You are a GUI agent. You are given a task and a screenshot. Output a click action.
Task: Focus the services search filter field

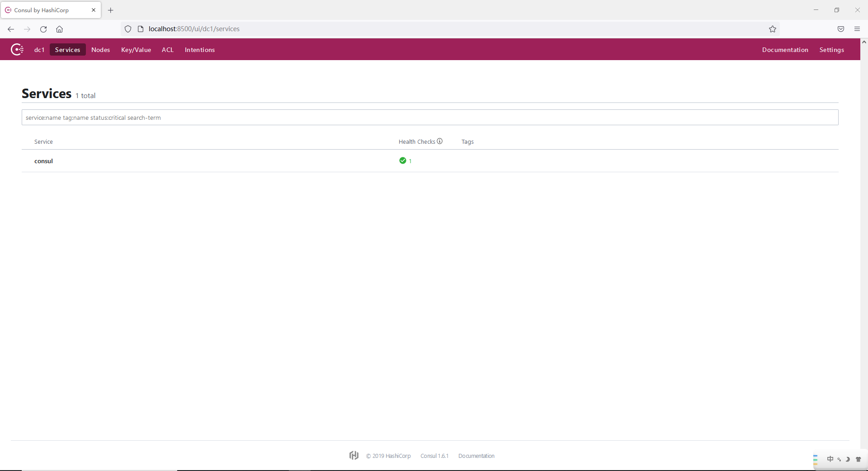(x=430, y=118)
